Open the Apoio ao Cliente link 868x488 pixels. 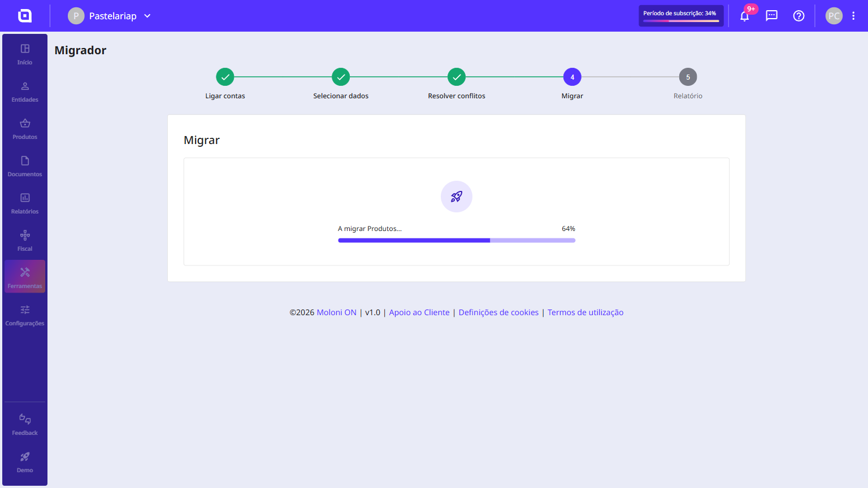pyautogui.click(x=419, y=312)
